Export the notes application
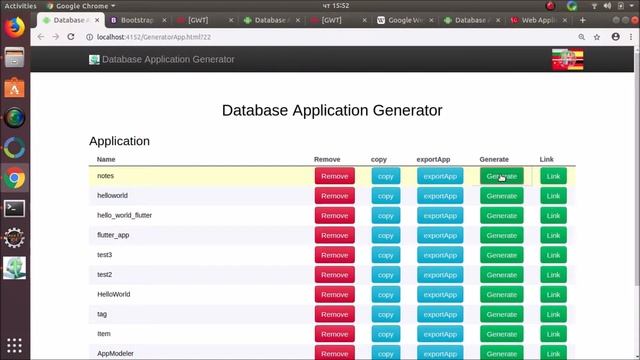The height and width of the screenshot is (360, 640). click(440, 176)
